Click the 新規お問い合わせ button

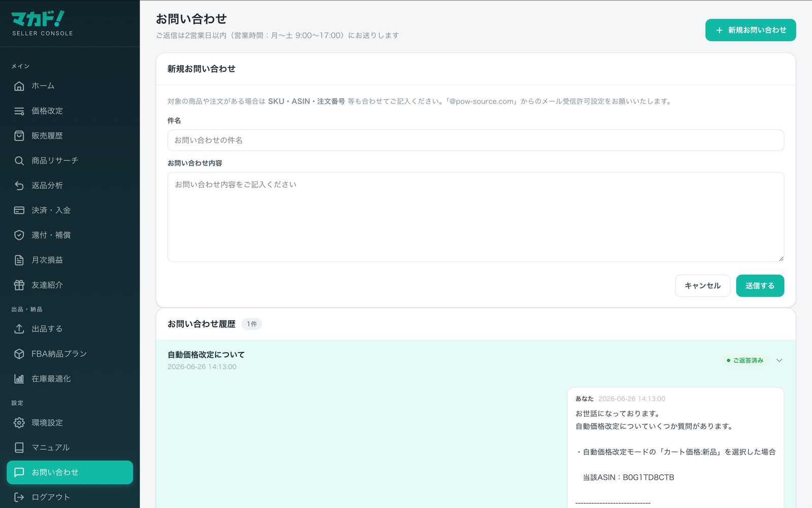(751, 30)
